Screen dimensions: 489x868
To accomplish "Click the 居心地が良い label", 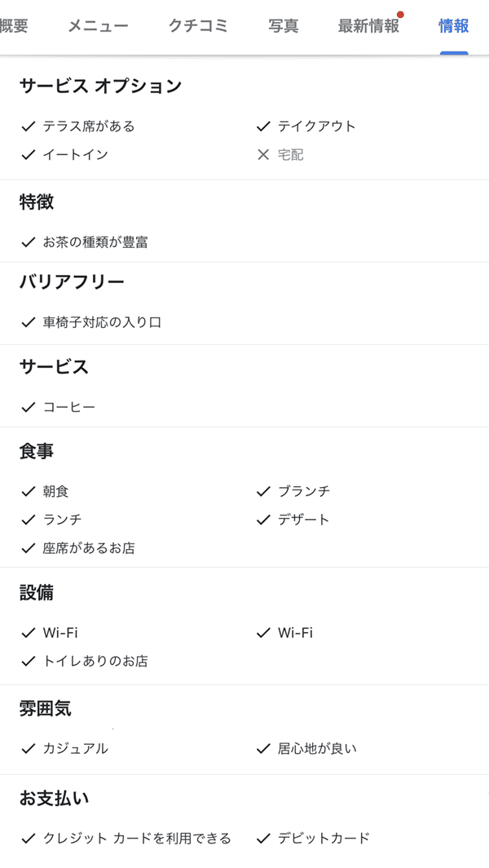I will (x=317, y=748).
